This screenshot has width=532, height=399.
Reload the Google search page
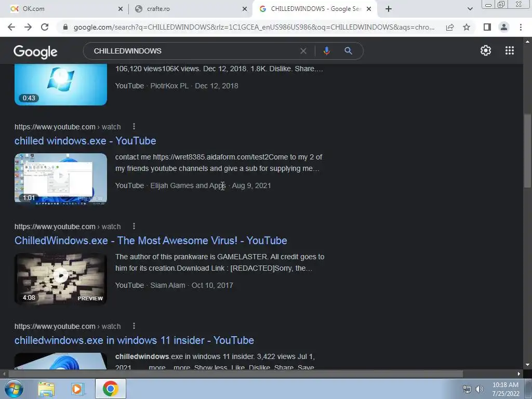coord(45,27)
